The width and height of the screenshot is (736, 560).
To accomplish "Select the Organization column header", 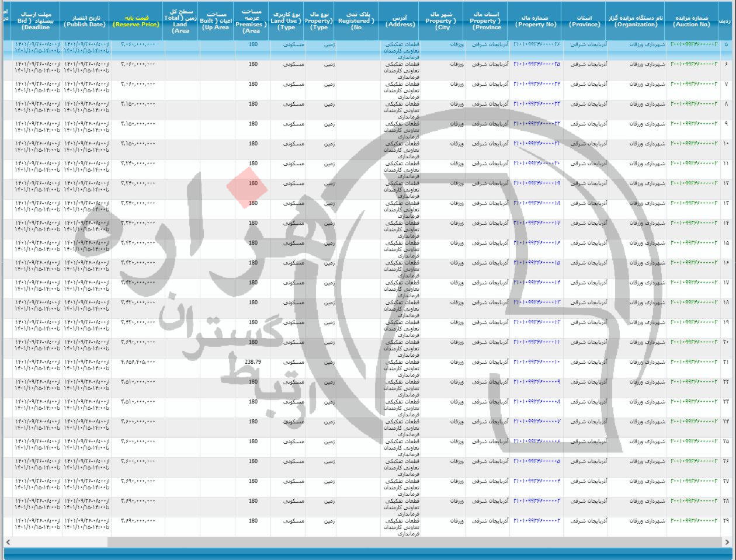I will [x=636, y=21].
